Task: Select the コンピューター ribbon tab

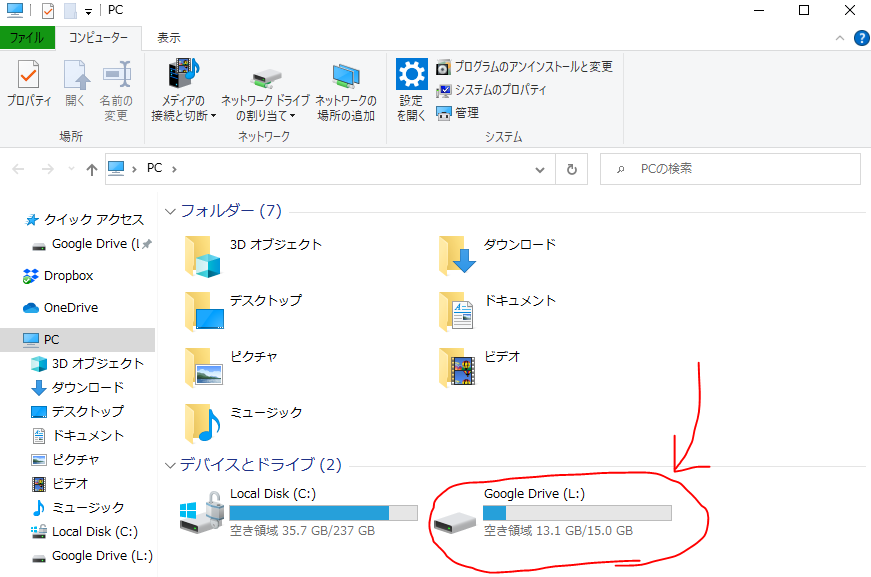Action: click(x=98, y=37)
